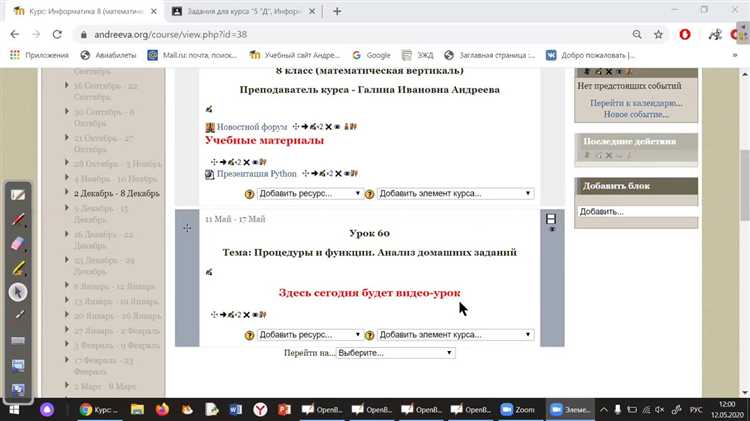Screen dimensions: 750x421
Task: Click the Перейти к календарю link
Action: coord(636,103)
